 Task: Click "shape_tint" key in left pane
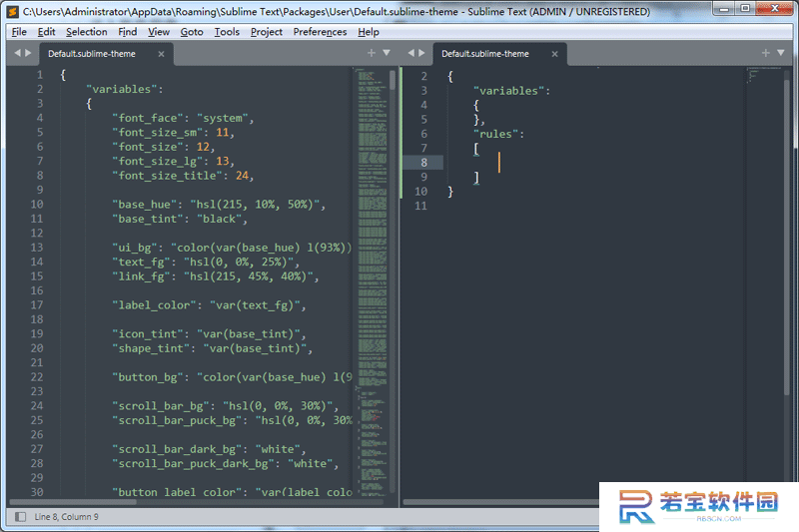click(x=152, y=348)
